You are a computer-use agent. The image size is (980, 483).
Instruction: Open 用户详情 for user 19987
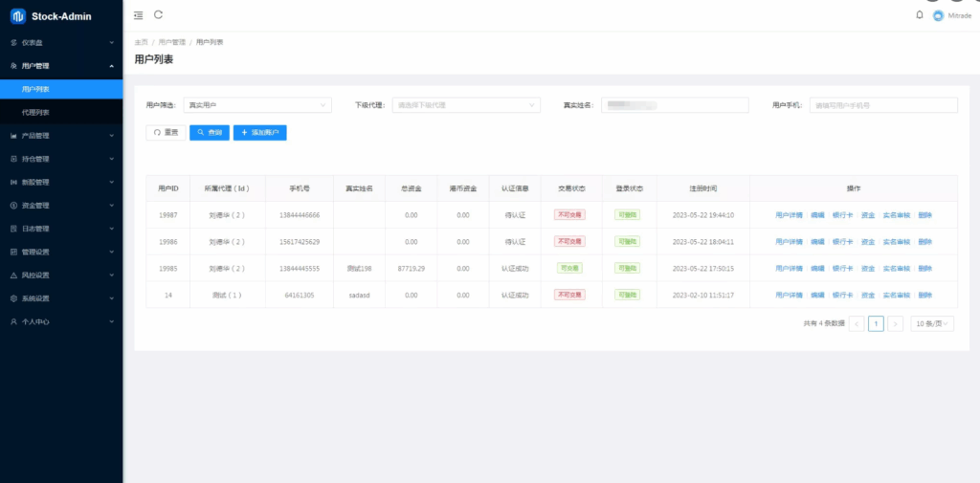789,215
